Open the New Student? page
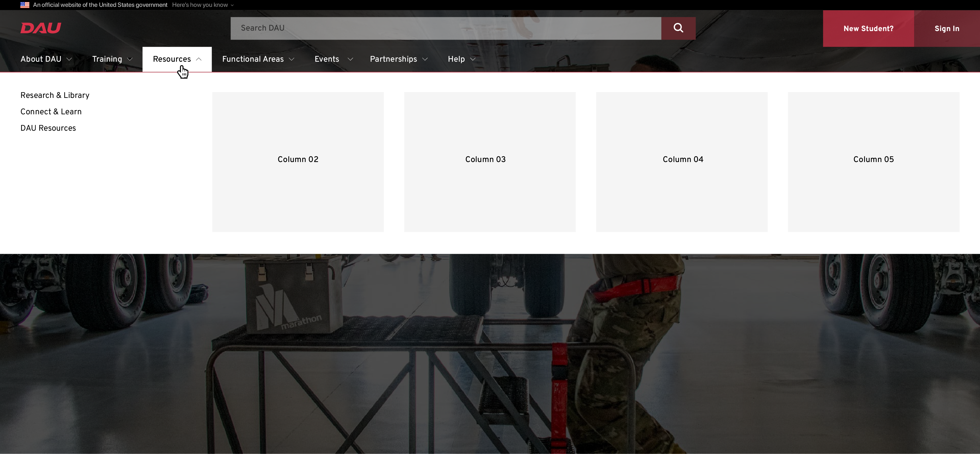 pyautogui.click(x=868, y=28)
